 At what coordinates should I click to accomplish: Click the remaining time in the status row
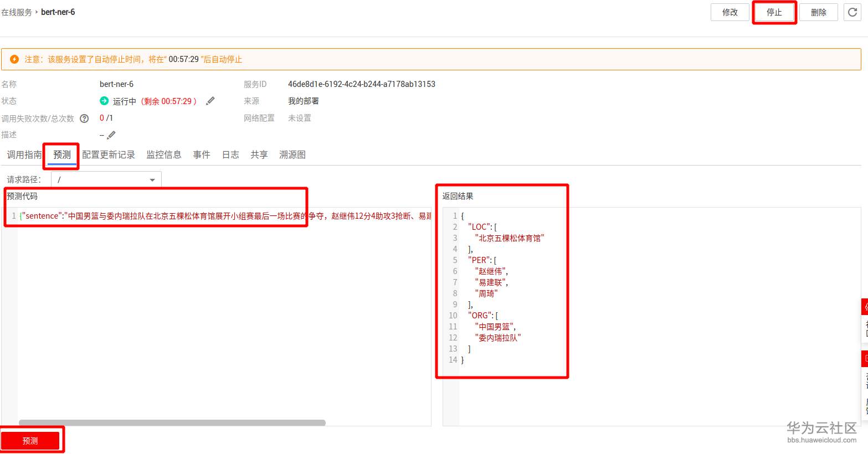click(x=169, y=101)
